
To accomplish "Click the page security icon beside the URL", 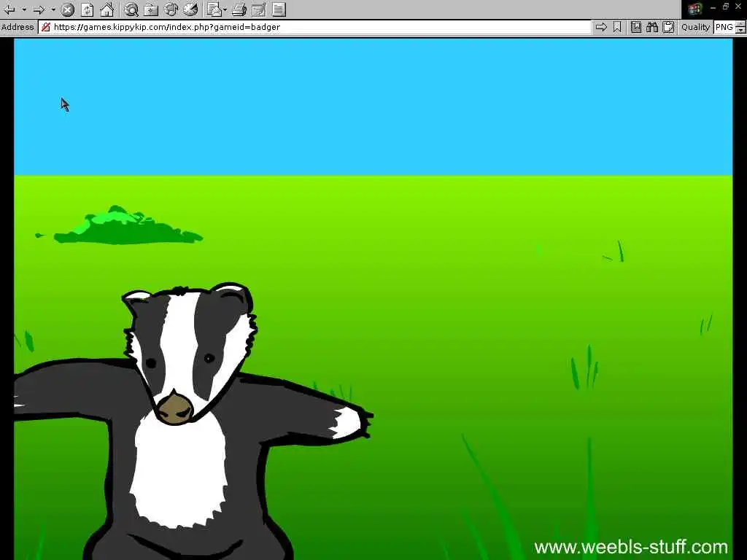I will 46,27.
